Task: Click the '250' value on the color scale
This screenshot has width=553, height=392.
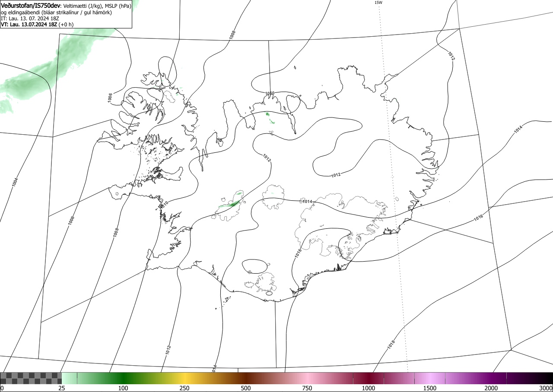Action: [184, 388]
